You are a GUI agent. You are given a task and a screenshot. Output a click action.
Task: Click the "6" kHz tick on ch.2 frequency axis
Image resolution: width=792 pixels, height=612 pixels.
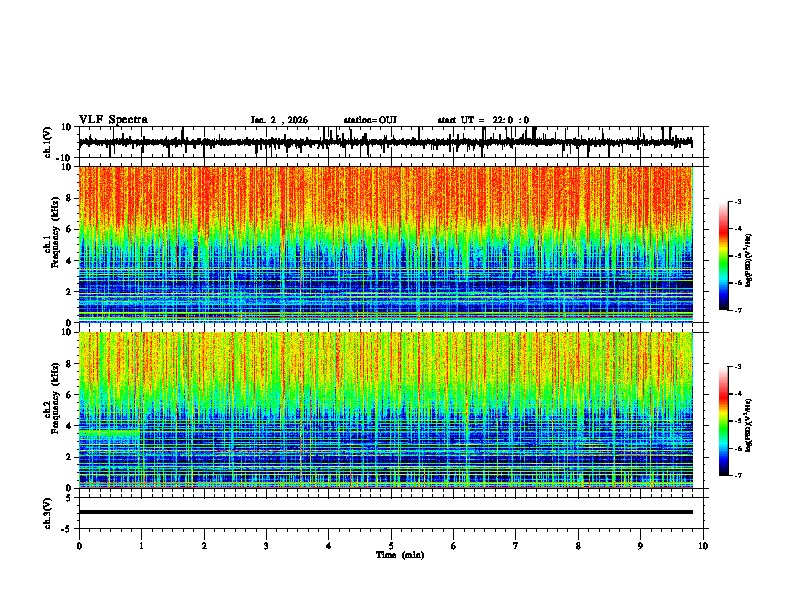coord(70,395)
